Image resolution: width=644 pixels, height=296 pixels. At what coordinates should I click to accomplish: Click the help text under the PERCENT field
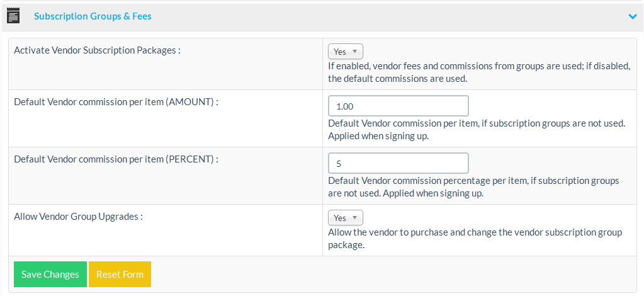point(473,187)
